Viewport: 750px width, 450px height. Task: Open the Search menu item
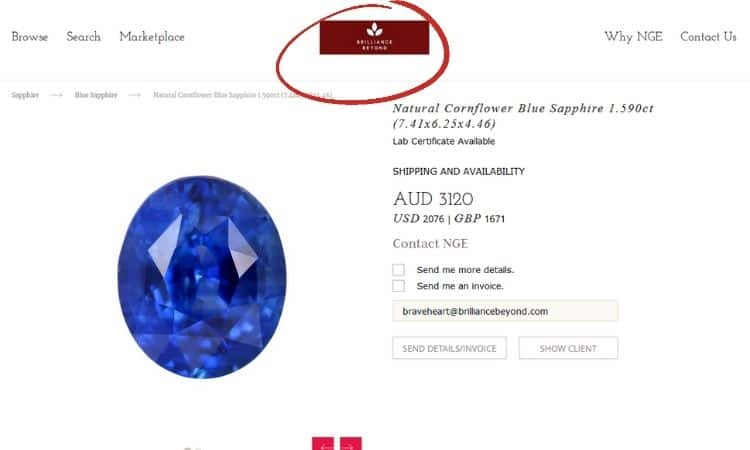click(84, 37)
